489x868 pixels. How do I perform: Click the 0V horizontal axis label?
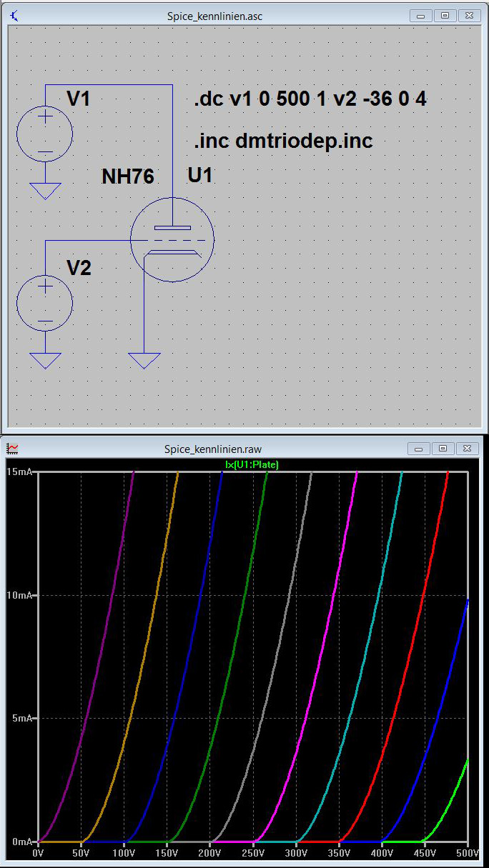point(38,852)
